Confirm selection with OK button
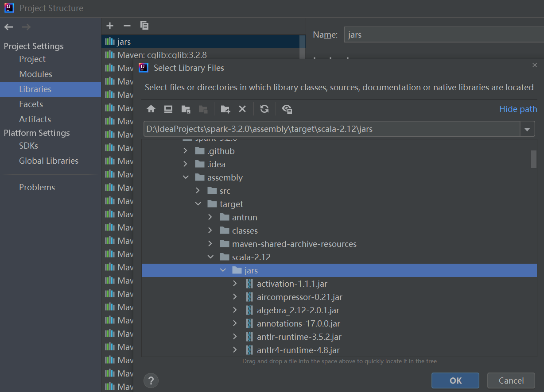544x392 pixels. (455, 380)
